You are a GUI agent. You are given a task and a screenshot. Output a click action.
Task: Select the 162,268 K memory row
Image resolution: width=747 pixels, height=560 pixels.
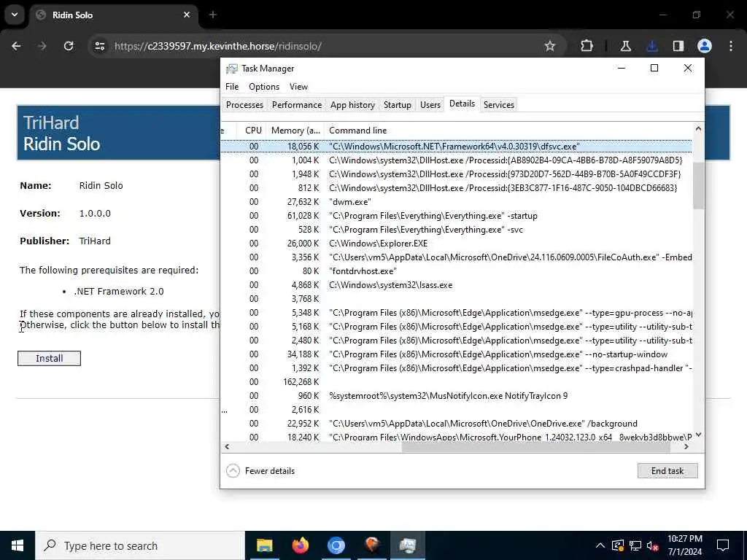(x=457, y=382)
